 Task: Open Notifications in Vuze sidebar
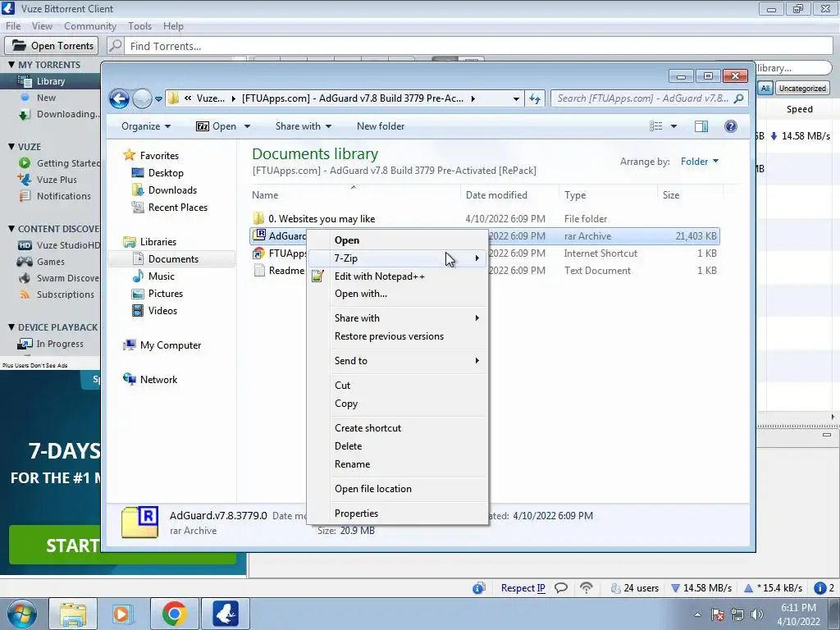tap(64, 196)
